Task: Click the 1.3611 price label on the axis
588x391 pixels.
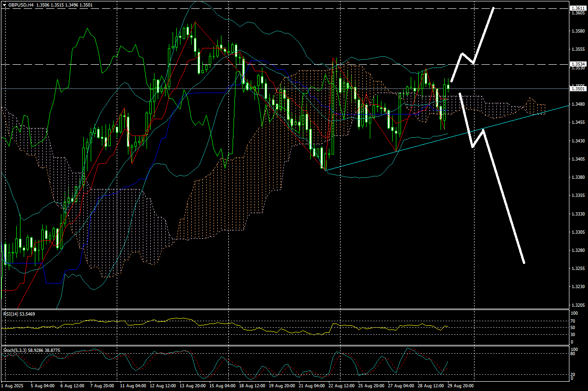Action: pyautogui.click(x=578, y=8)
